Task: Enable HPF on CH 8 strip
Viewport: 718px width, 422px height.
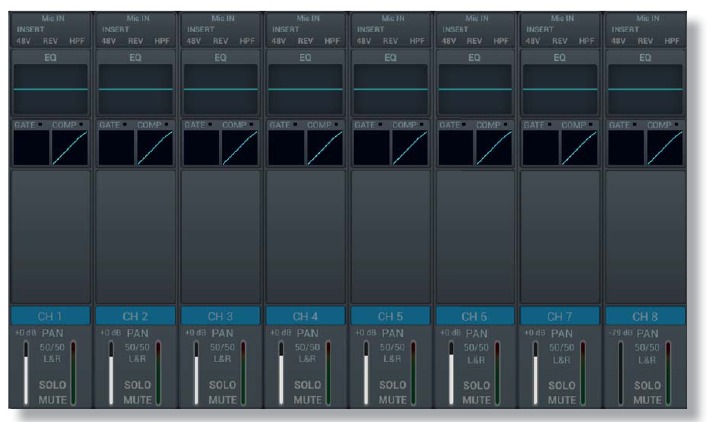Action: (x=672, y=41)
